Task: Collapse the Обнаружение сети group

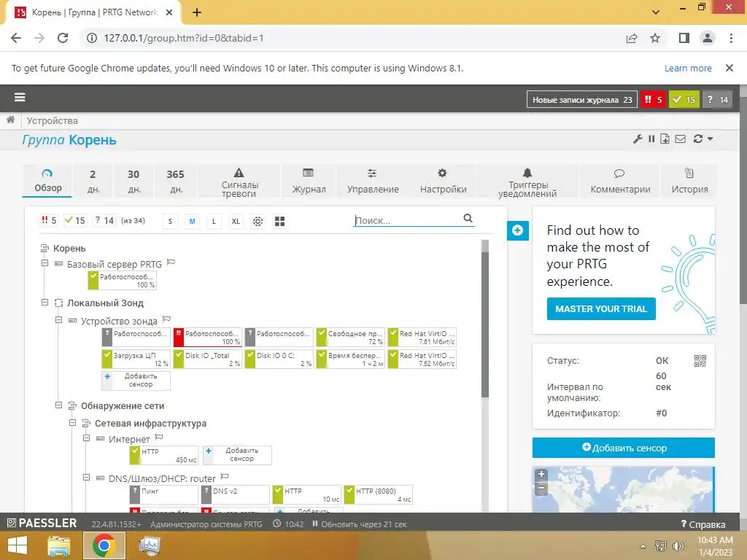Action: (58, 405)
